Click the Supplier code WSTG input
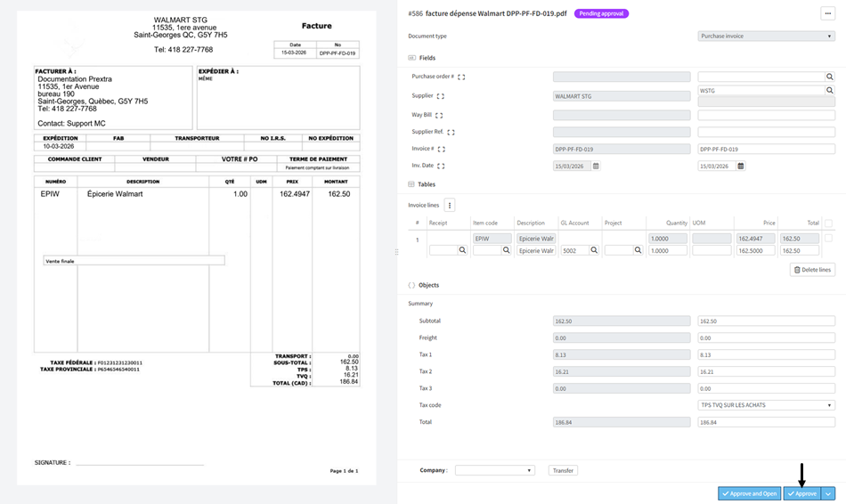This screenshot has width=846, height=504. [x=761, y=90]
